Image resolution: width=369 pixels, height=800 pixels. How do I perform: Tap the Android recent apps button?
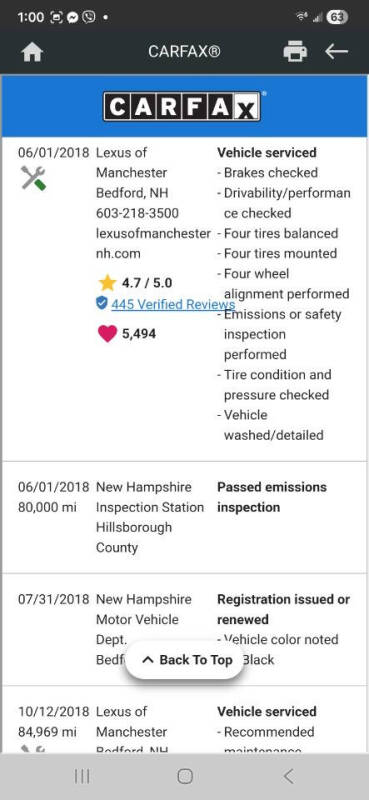82,777
